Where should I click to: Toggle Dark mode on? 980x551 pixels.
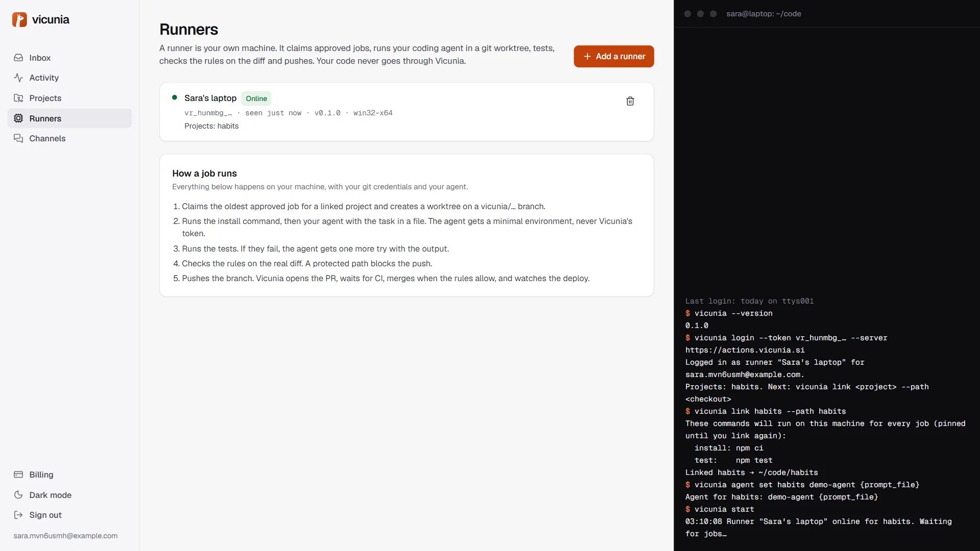coord(69,495)
